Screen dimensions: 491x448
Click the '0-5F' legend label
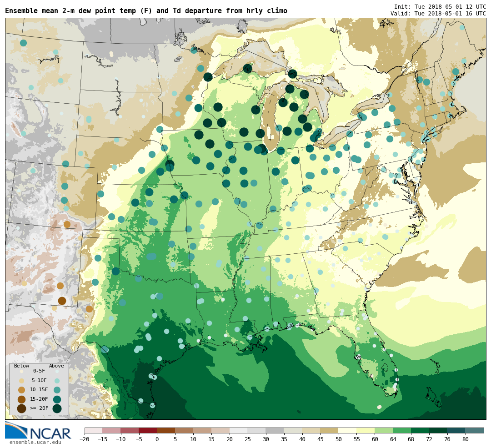coord(39,371)
